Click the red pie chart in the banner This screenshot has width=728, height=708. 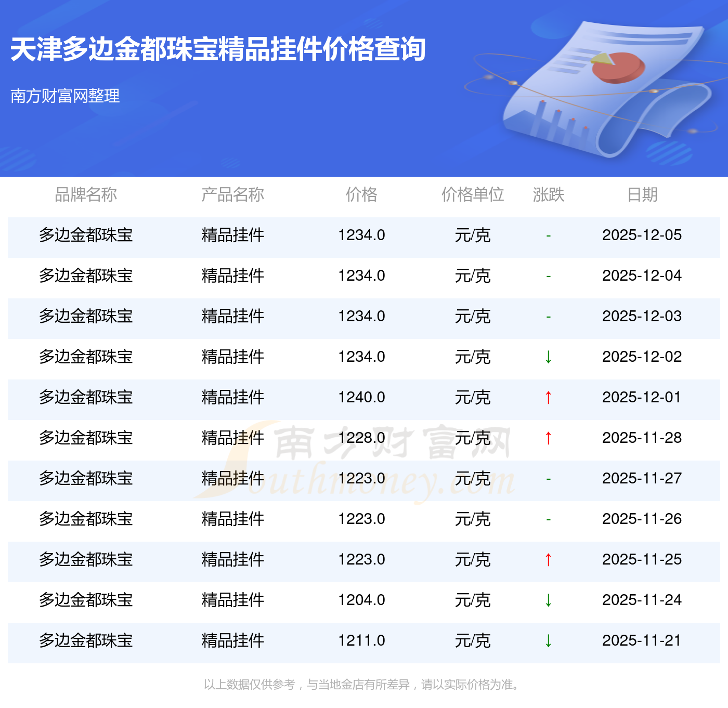tap(619, 68)
